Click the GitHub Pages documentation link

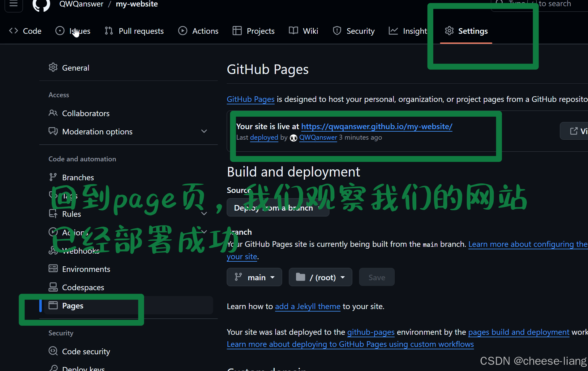click(x=251, y=99)
